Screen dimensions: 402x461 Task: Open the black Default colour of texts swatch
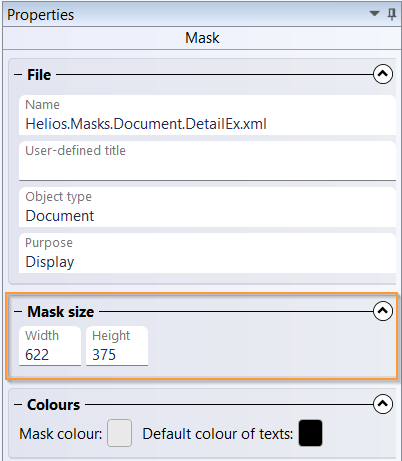click(x=310, y=433)
